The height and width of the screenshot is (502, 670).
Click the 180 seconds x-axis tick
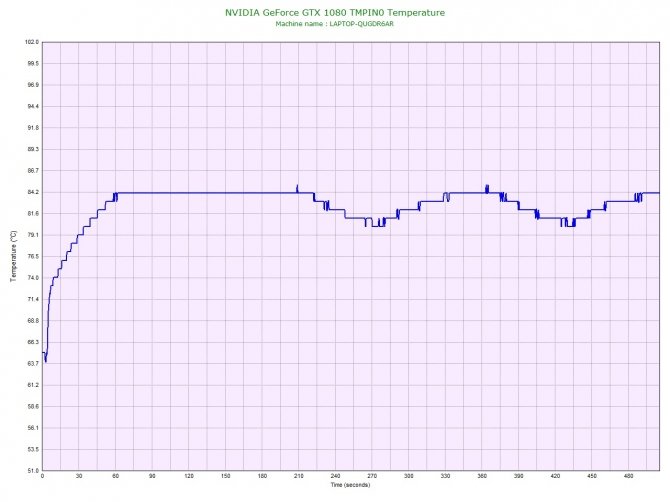(x=262, y=476)
